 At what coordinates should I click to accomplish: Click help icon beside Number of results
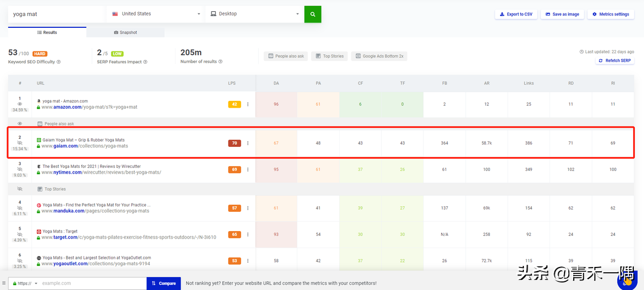[221, 62]
